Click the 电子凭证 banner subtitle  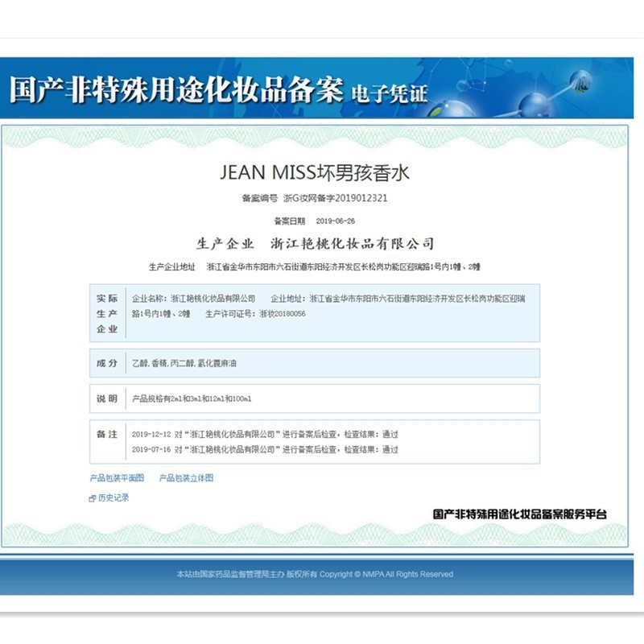390,93
